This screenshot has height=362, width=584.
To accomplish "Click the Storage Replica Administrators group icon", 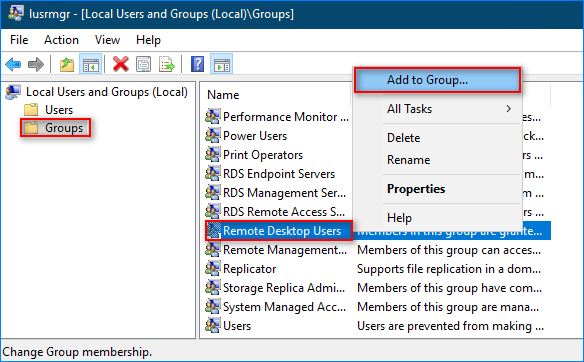I will click(x=213, y=288).
